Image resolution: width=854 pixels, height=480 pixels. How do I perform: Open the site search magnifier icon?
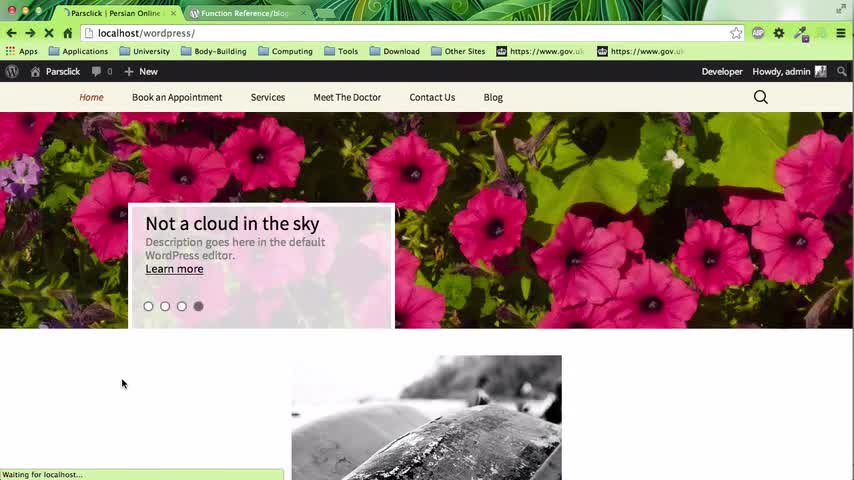point(761,97)
